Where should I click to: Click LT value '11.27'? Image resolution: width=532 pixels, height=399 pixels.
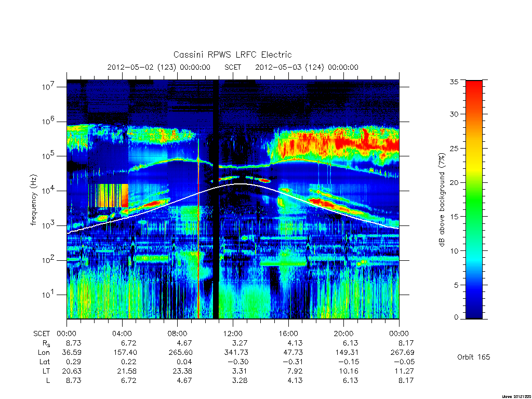tap(404, 371)
